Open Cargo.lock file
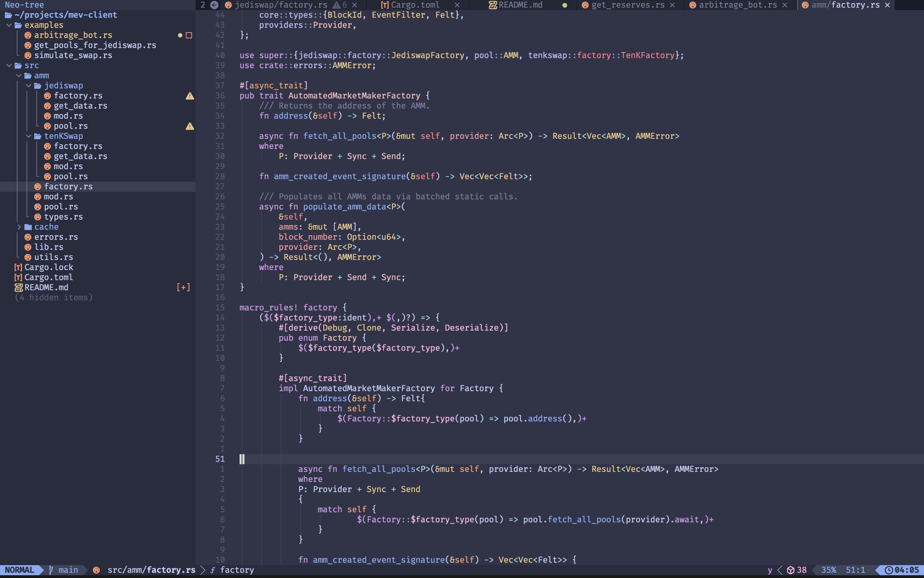924x578 pixels. point(49,267)
